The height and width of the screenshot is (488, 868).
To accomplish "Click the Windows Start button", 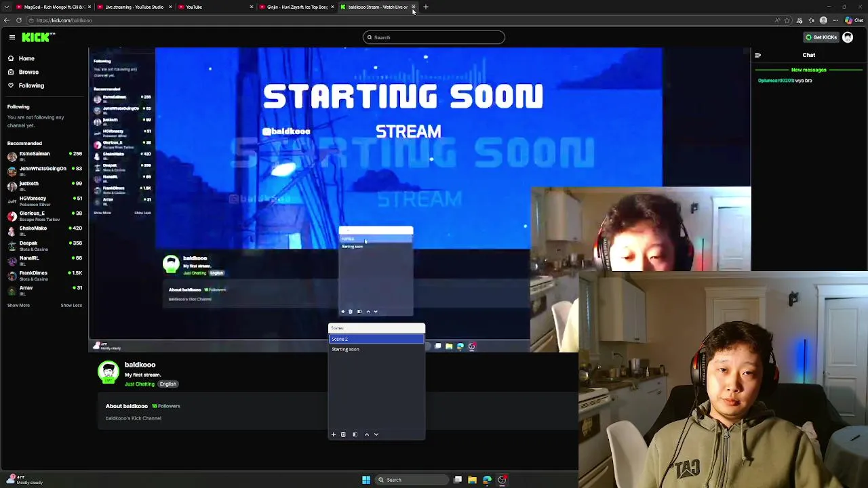I will [x=366, y=480].
